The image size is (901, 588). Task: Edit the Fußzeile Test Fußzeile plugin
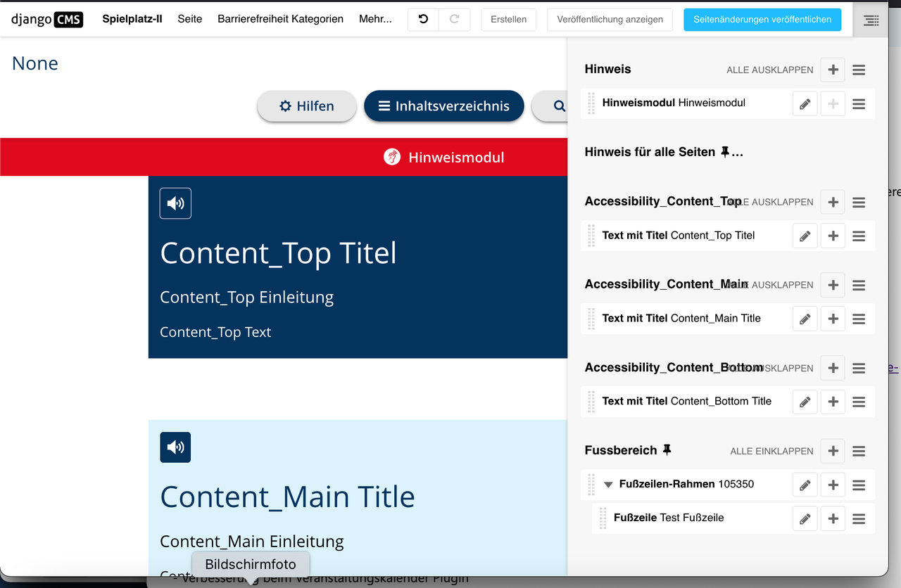[805, 518]
